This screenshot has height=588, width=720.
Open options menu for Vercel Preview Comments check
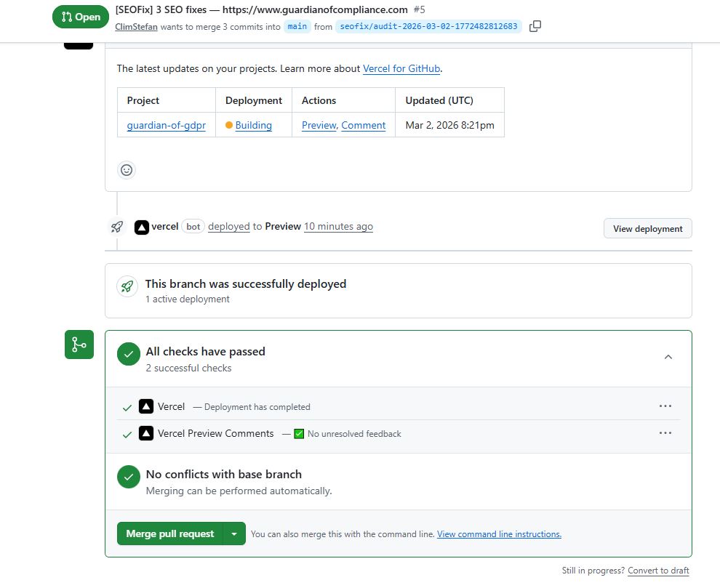[x=665, y=433]
